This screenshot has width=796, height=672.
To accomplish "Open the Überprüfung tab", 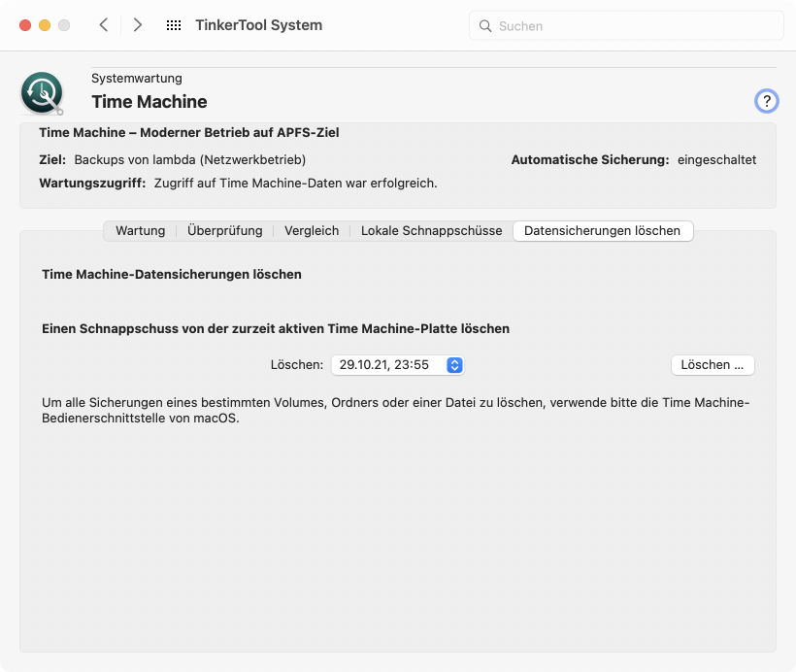I will pos(225,230).
